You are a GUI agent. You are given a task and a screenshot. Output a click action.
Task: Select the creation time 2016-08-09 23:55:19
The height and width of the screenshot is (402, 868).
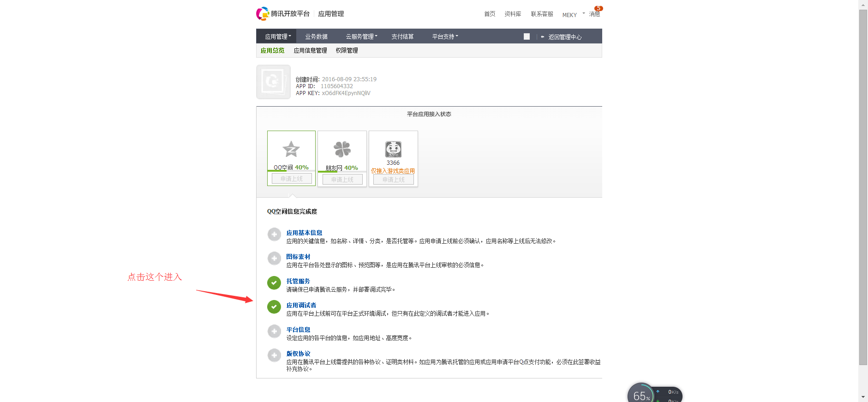[349, 79]
